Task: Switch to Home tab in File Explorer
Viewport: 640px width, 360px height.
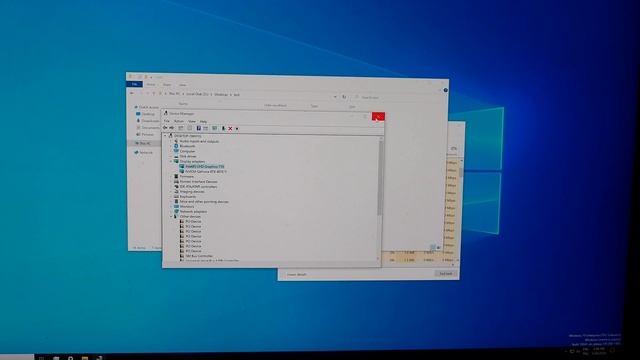Action: 151,84
